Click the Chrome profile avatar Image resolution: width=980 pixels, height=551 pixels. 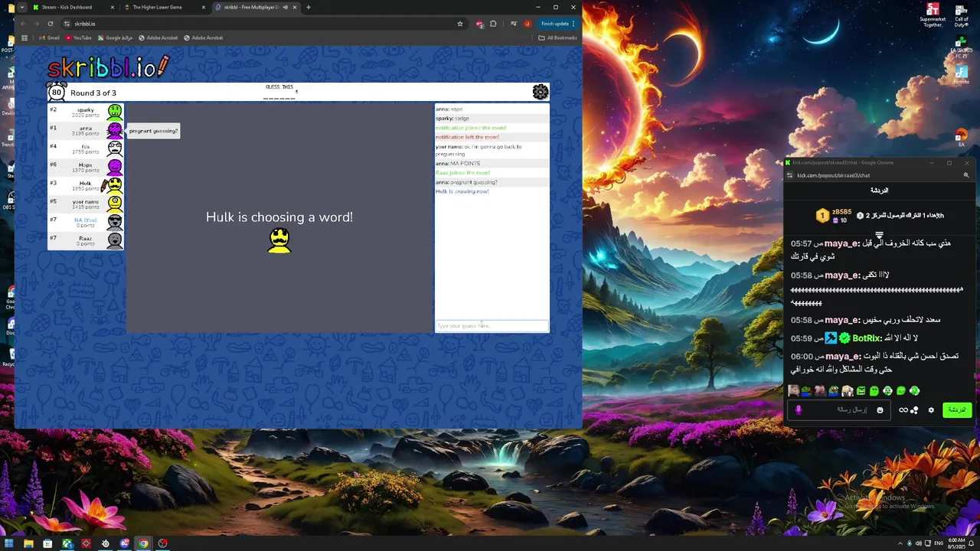527,24
